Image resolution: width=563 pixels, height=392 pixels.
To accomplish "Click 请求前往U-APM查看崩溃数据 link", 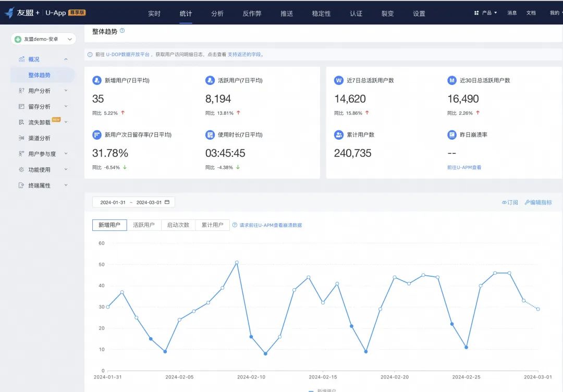I will (271, 225).
